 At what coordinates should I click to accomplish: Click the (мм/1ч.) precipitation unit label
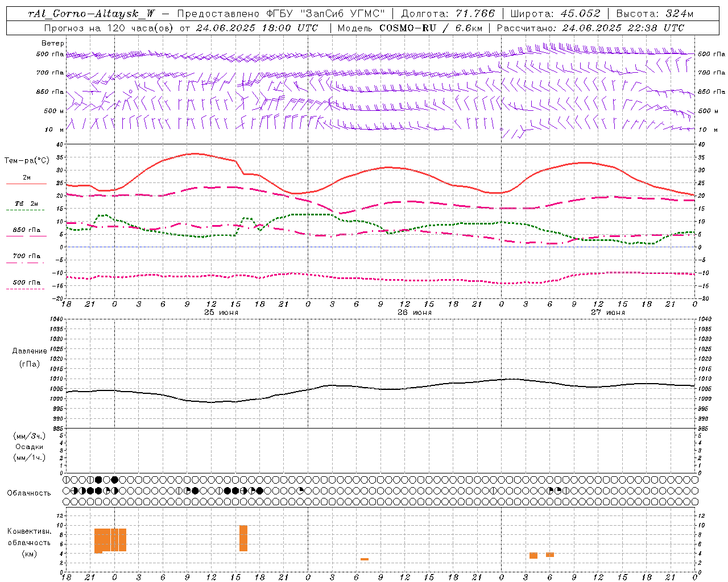coord(30,458)
